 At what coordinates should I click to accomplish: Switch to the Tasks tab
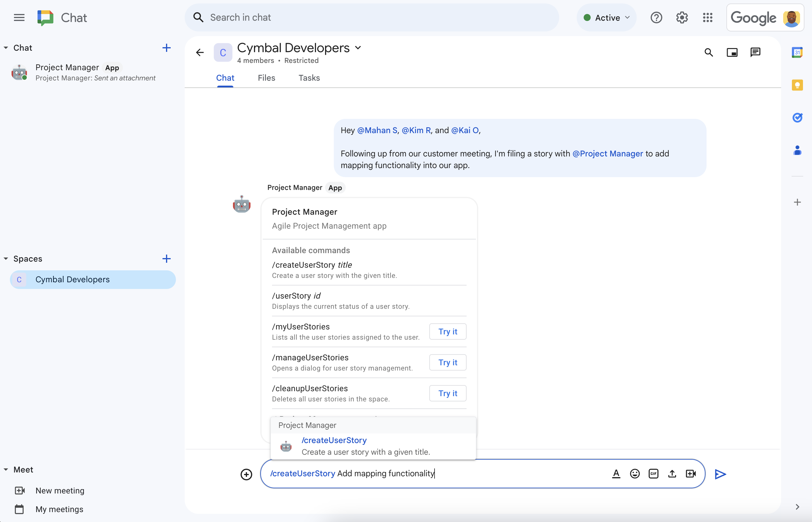(x=308, y=77)
